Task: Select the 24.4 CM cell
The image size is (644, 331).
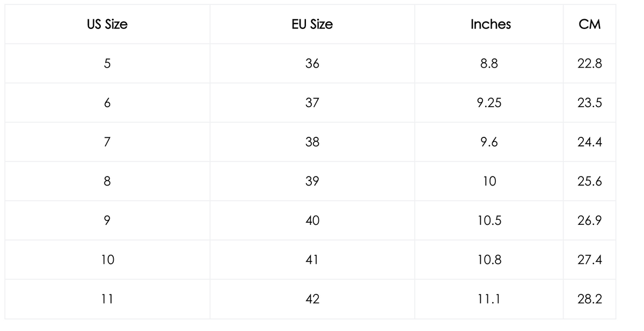Action: pos(590,142)
